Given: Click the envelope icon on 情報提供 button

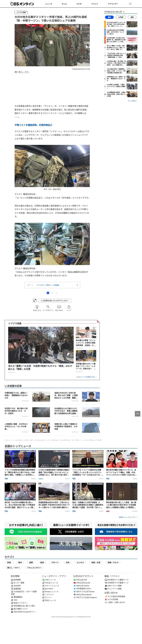Looking at the screenshot, I should click(101, 532).
